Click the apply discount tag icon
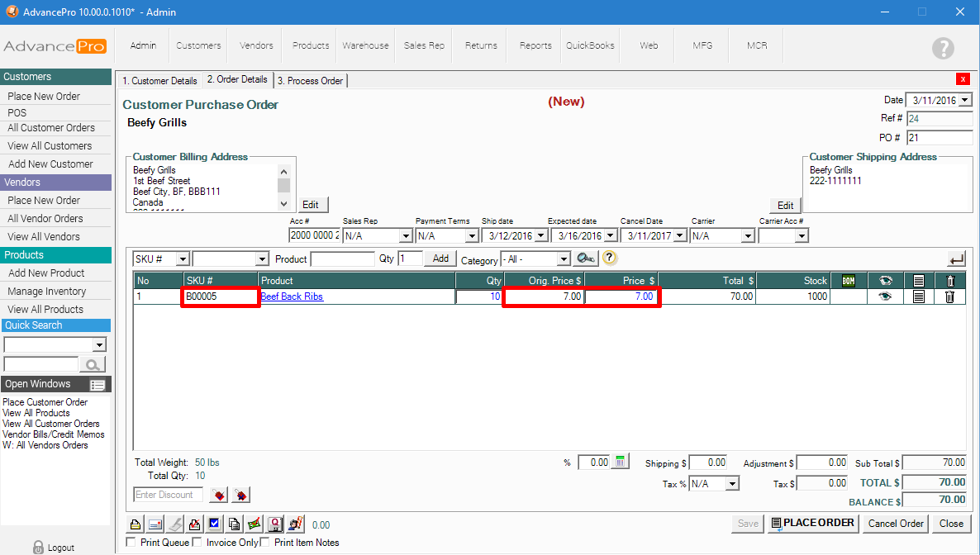Image resolution: width=980 pixels, height=555 pixels. tap(218, 495)
